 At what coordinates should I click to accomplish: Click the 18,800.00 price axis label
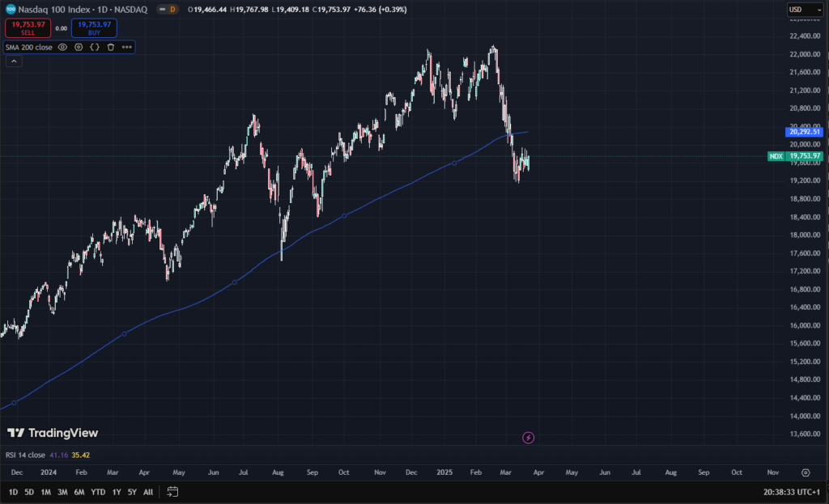pyautogui.click(x=805, y=199)
